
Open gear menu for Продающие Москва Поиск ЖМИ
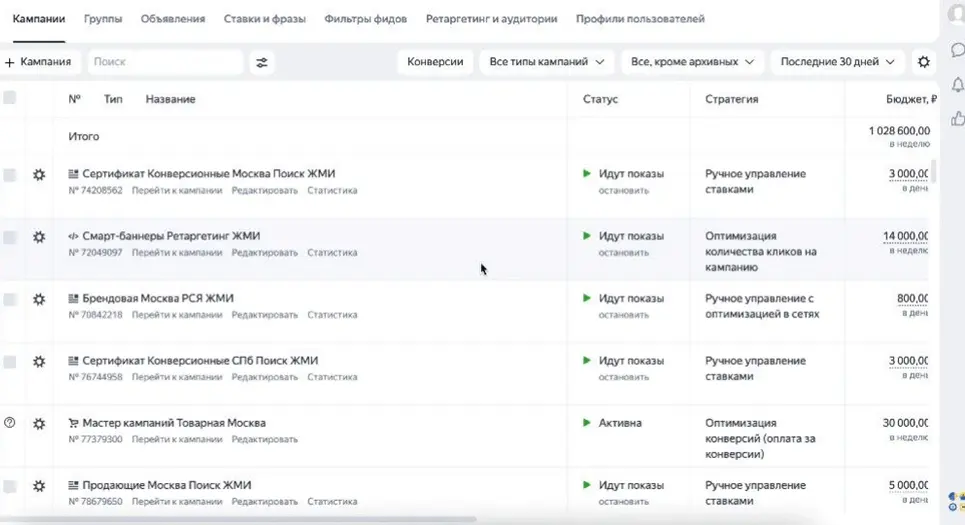click(x=39, y=486)
